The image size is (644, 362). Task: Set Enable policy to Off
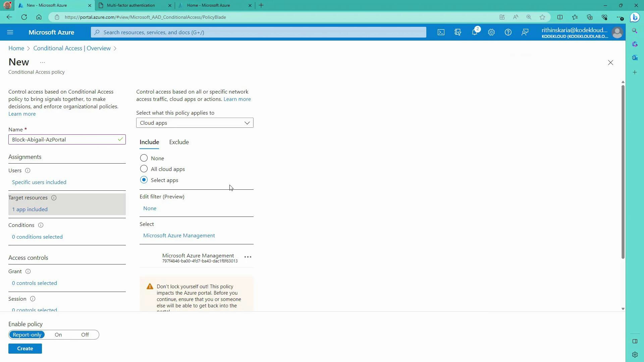tap(85, 335)
